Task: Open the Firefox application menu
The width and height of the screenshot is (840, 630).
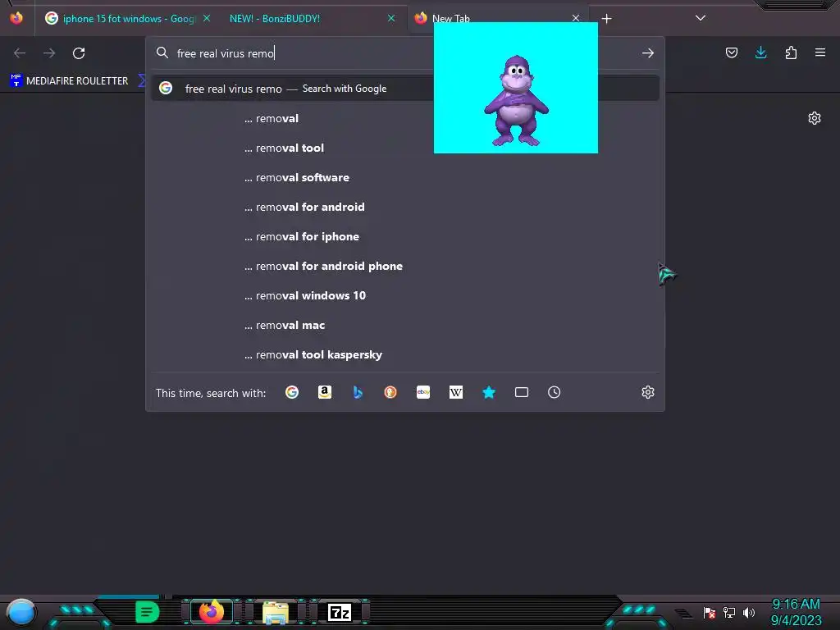Action: (x=820, y=52)
